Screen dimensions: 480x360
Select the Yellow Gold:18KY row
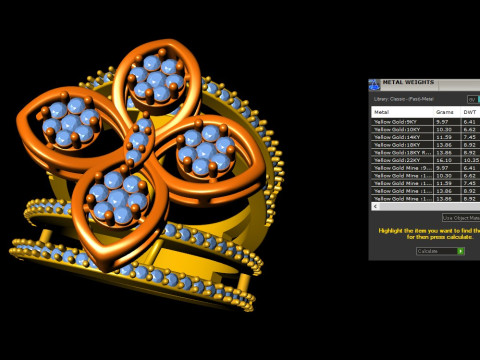pyautogui.click(x=426, y=145)
